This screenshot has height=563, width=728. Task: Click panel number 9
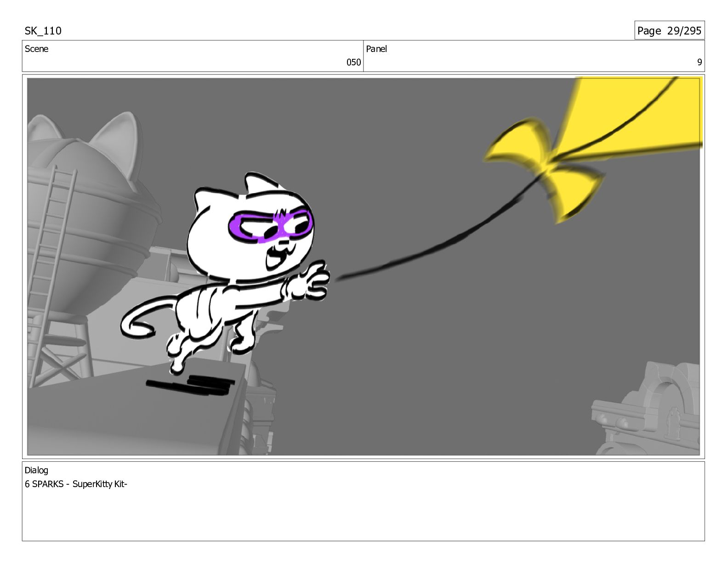click(700, 62)
